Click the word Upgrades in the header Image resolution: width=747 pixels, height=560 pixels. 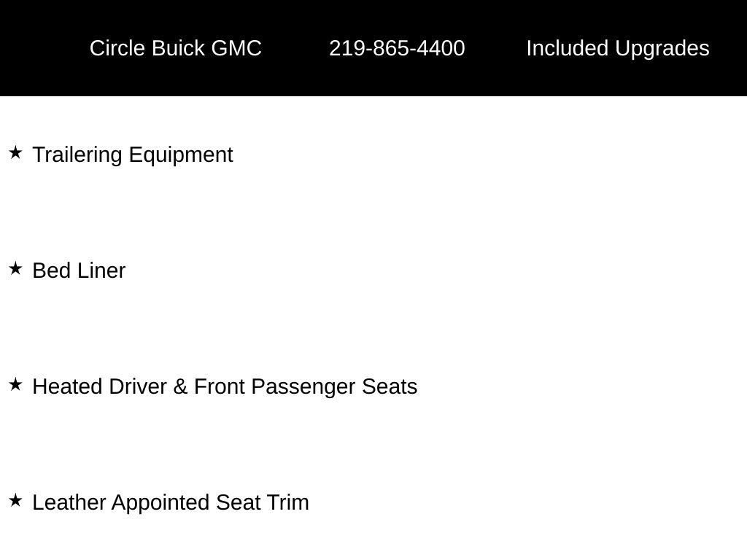[662, 48]
